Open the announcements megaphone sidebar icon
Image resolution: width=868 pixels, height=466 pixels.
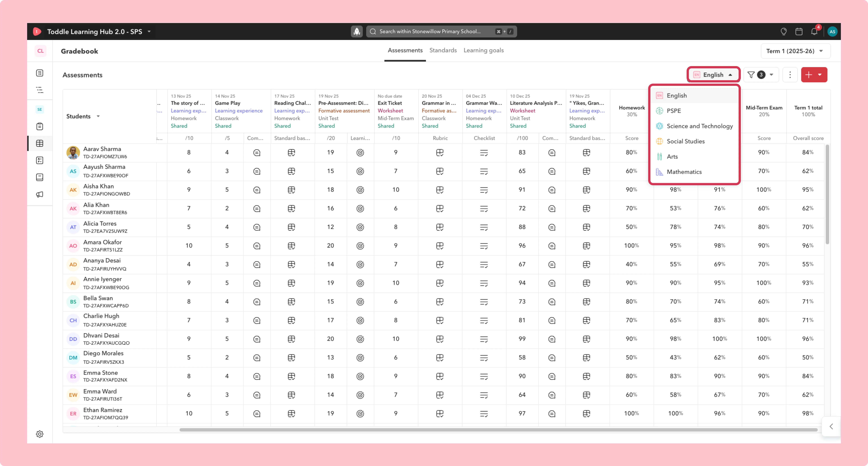point(40,194)
